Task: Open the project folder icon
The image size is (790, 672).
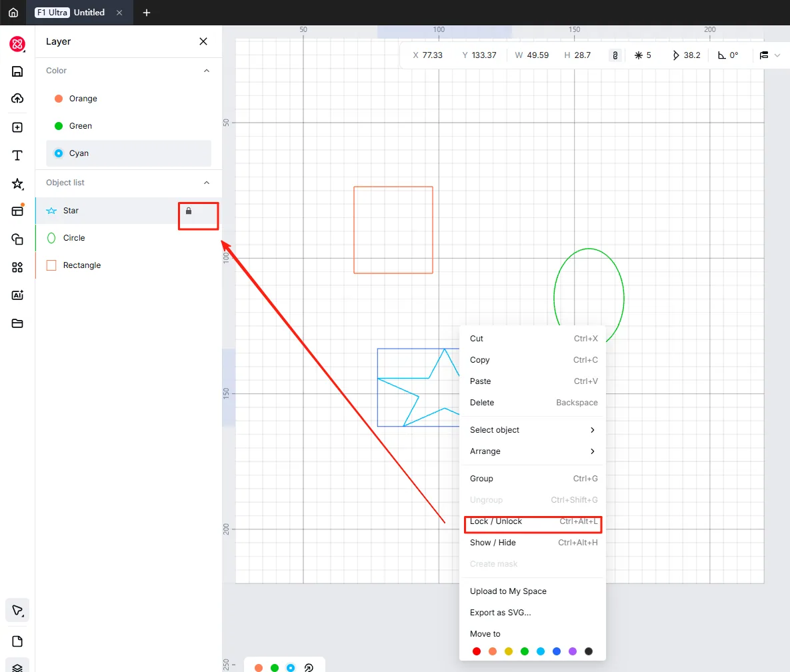Action: click(17, 323)
